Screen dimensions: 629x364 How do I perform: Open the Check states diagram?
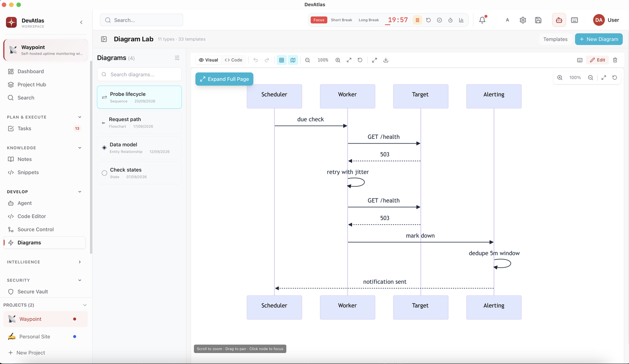click(140, 173)
